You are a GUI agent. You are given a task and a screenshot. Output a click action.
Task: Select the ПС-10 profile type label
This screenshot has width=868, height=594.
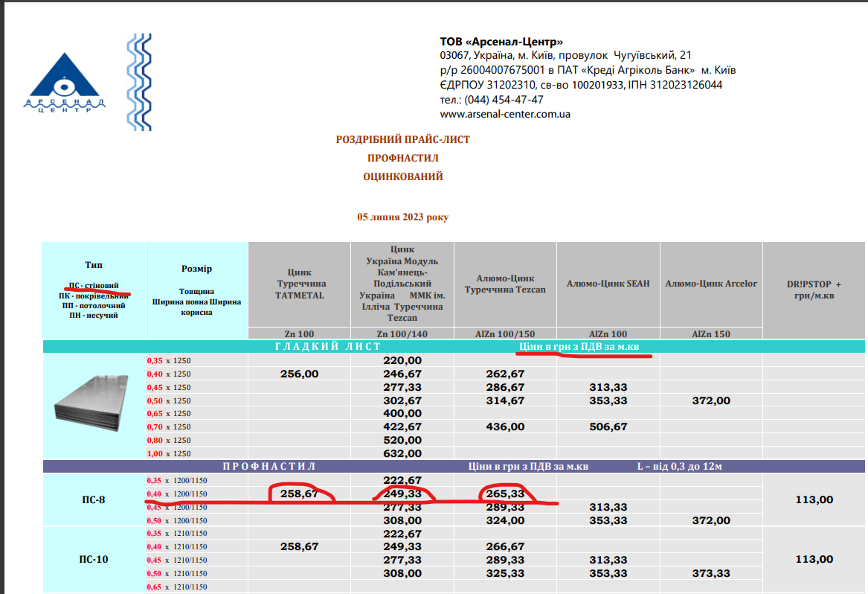[94, 559]
